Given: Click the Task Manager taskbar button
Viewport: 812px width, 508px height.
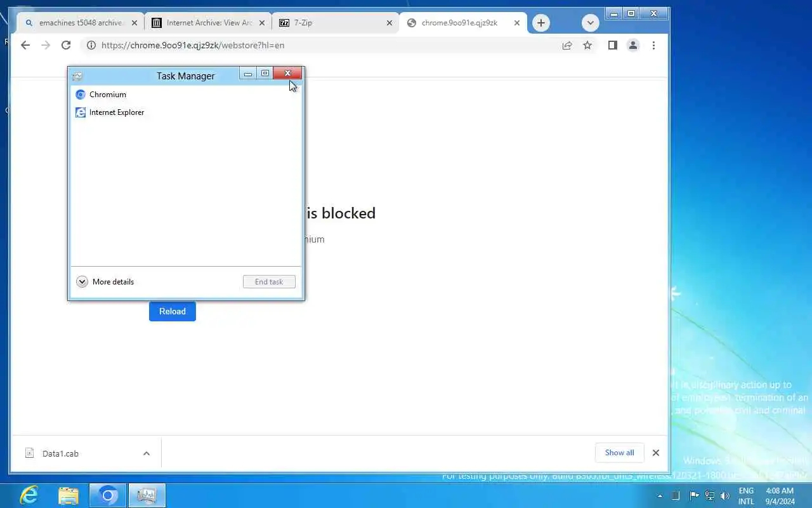Looking at the screenshot, I should point(147,495).
